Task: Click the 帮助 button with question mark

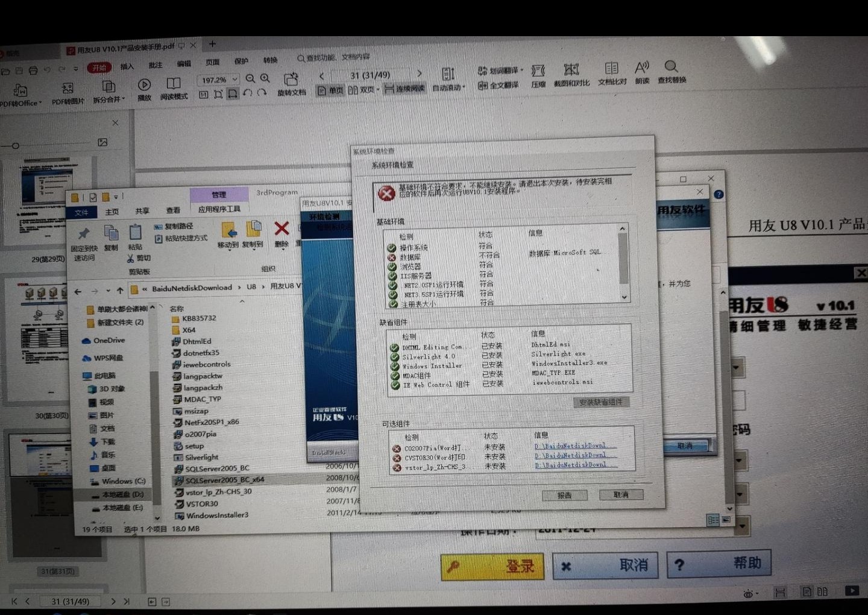Action: pos(719,564)
